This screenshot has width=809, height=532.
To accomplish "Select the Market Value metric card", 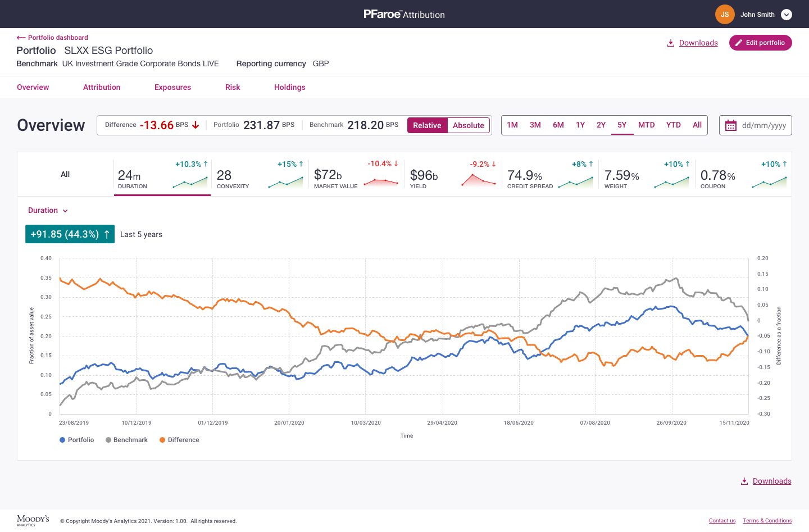I will [356, 174].
